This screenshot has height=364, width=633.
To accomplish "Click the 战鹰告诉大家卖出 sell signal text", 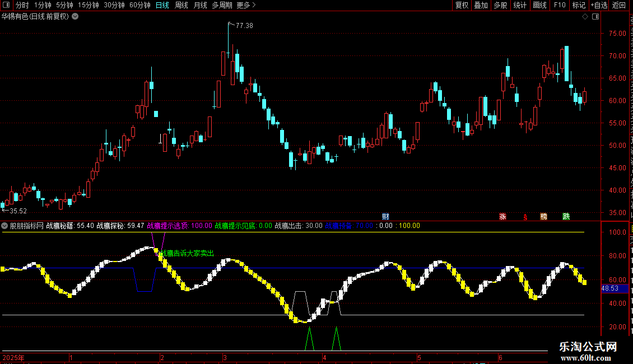I will pyautogui.click(x=187, y=254).
